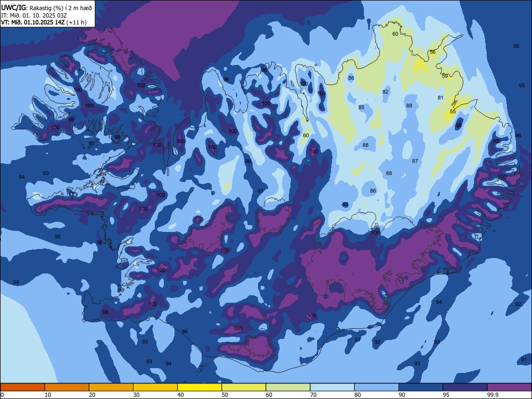The image size is (532, 399).
Task: Click the humidity value 81 on the map
Action: pos(440,98)
